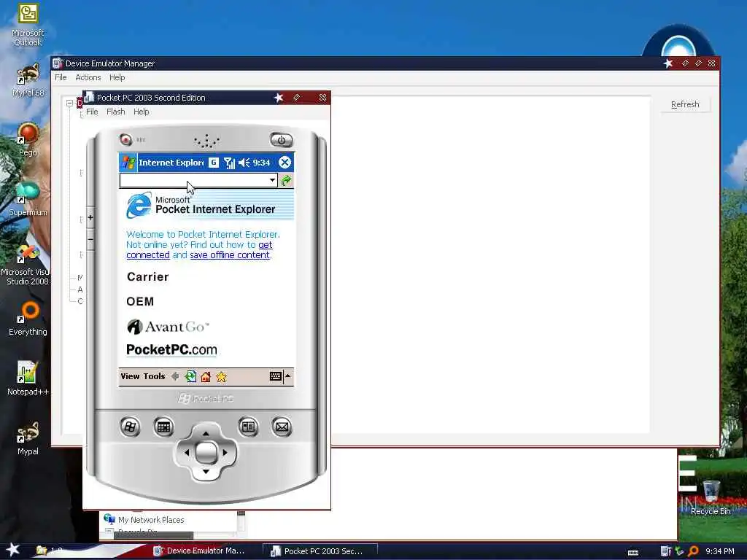Screen dimensions: 747x560
Task: Click the OEM link
Action: click(140, 301)
